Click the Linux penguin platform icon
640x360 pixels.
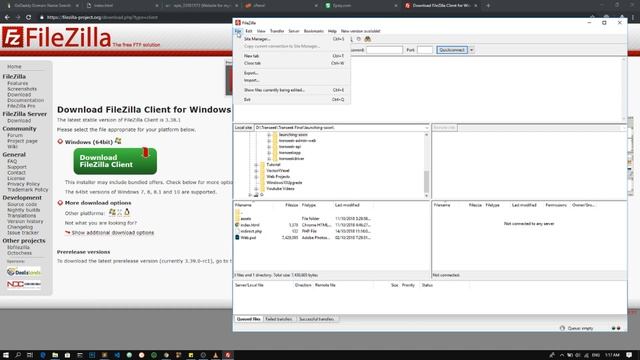point(127,212)
